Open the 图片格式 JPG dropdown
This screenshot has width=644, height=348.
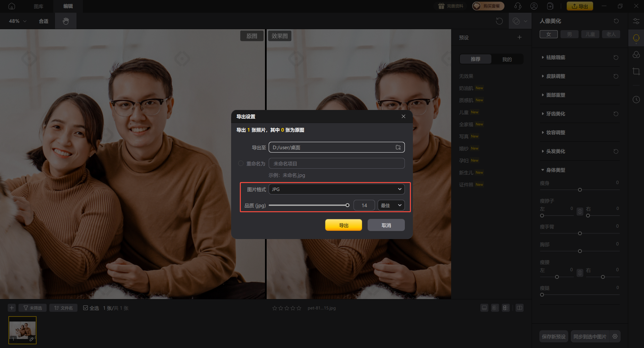click(336, 189)
